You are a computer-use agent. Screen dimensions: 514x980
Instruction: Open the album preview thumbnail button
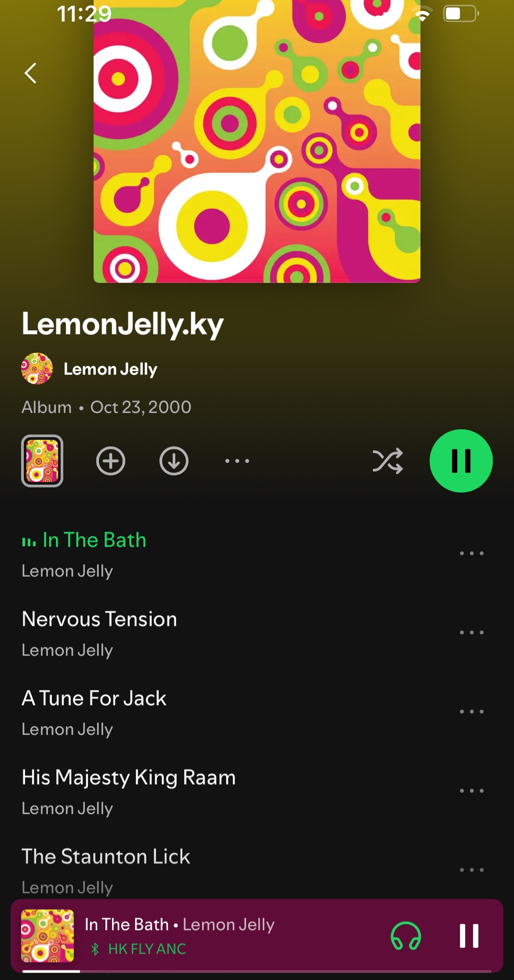click(x=42, y=461)
